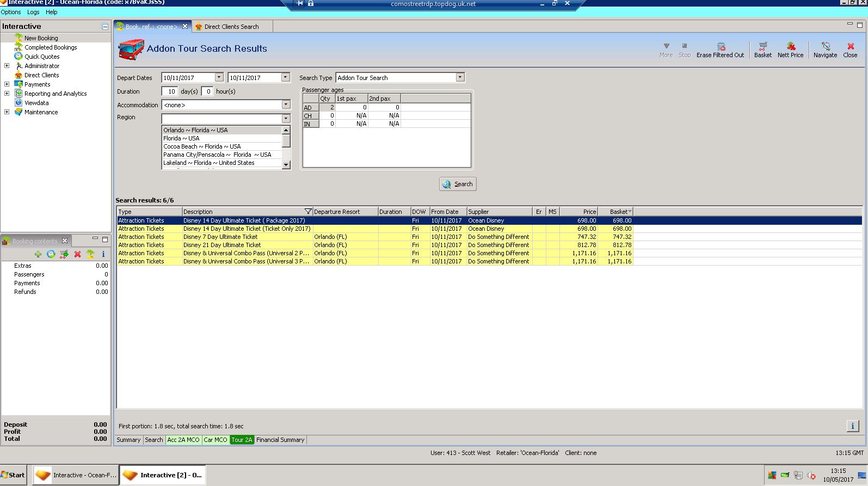This screenshot has height=486, width=868.
Task: Select Viewdata in the sidebar tree
Action: [x=36, y=103]
